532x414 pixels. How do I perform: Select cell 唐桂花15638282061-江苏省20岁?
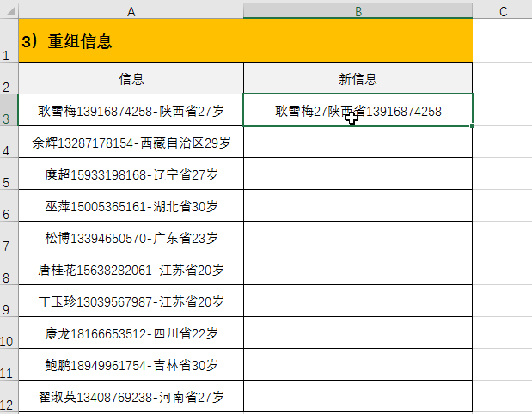pos(131,269)
